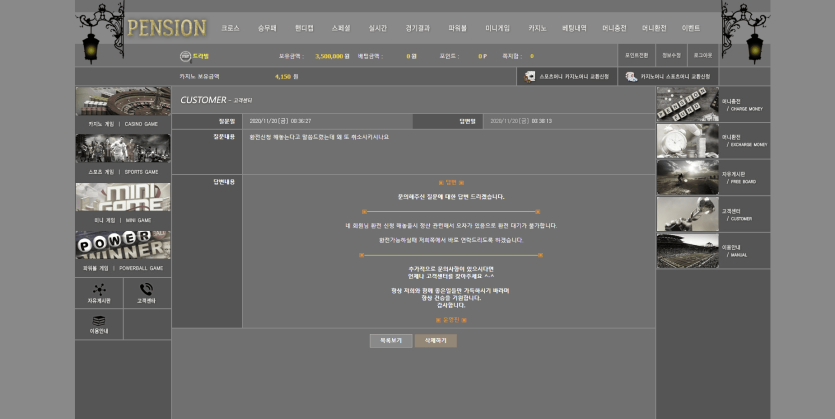Open the 베팅내역 menu item
Image resolution: width=835 pixels, height=419 pixels.
[x=574, y=28]
